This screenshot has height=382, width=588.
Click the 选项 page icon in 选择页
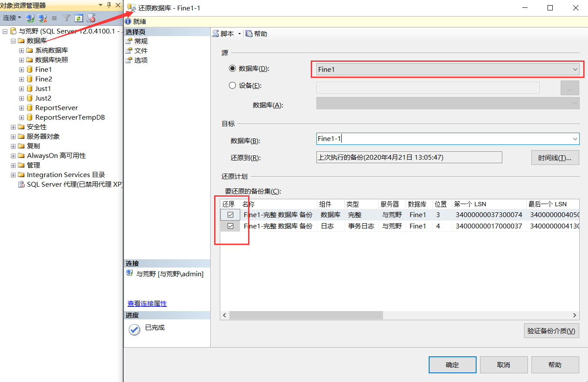[129, 60]
